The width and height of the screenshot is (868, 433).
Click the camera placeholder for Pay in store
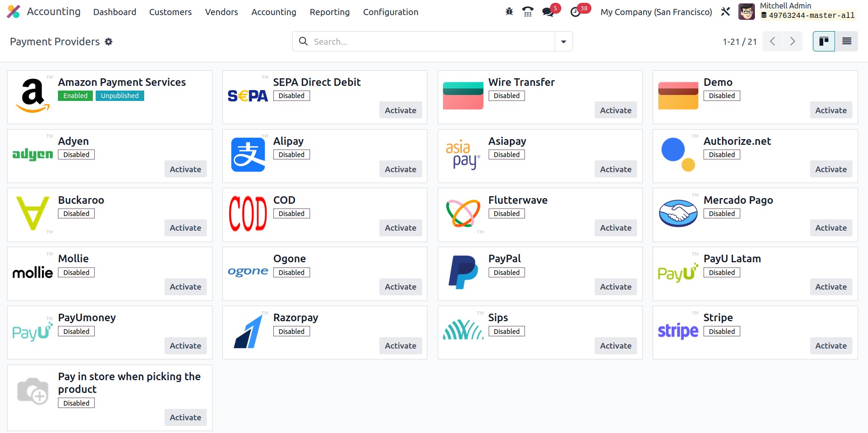click(x=33, y=391)
